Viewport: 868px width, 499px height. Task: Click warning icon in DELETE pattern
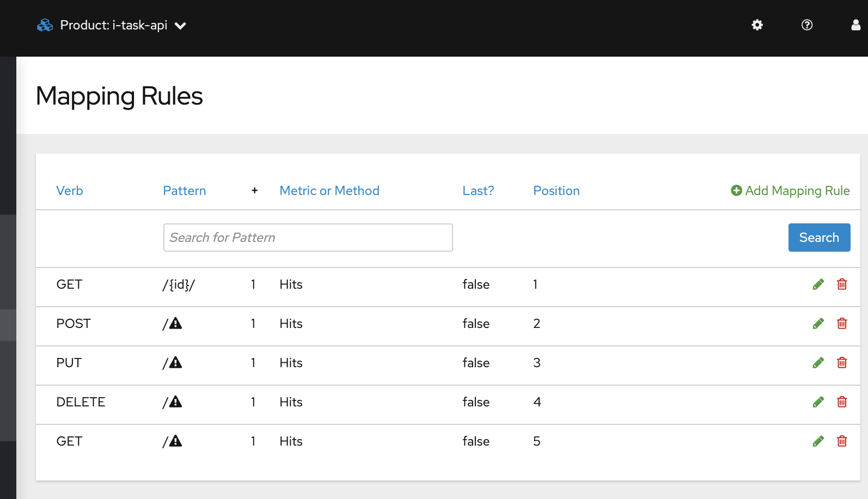pos(175,402)
